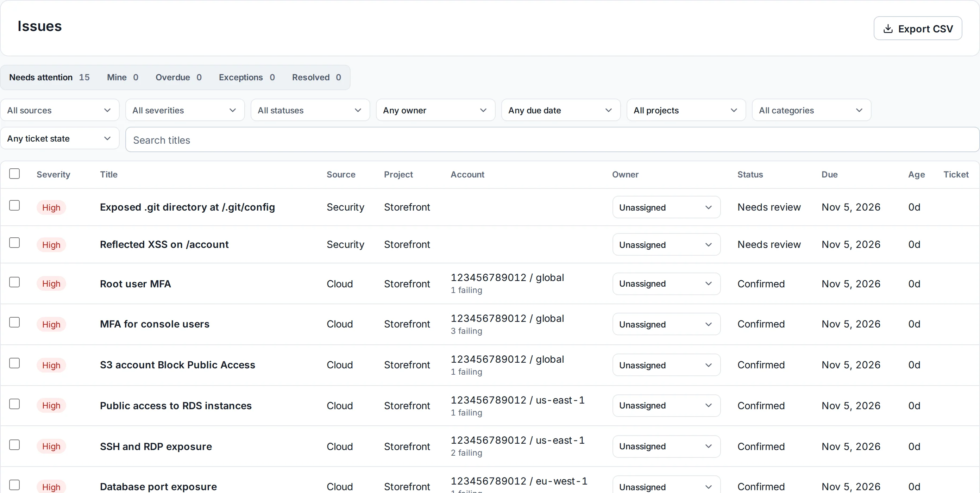Open the Needs attention tab

49,77
